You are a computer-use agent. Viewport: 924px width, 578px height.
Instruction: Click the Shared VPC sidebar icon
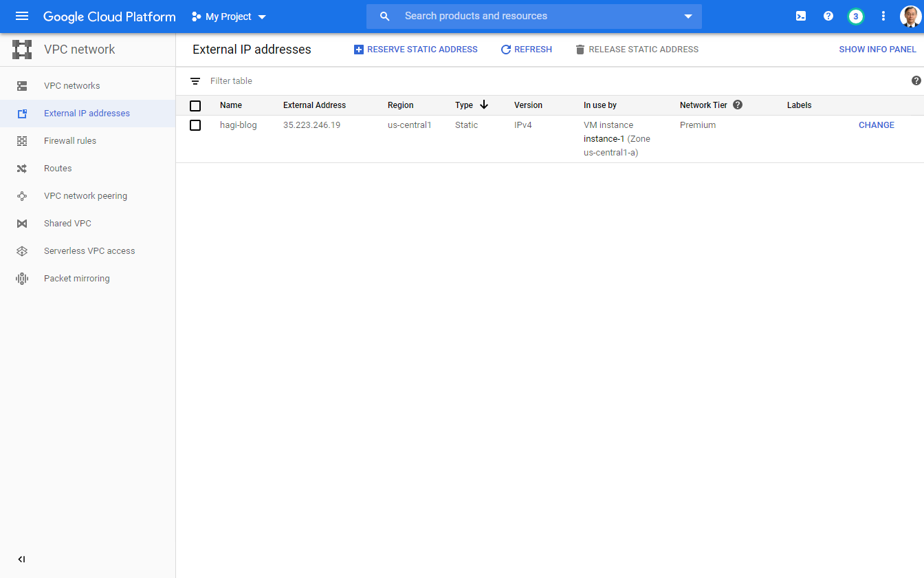[22, 224]
